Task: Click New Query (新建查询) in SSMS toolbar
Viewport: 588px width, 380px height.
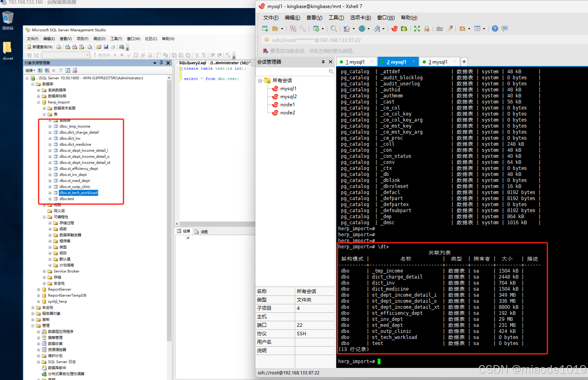Action: (40, 47)
